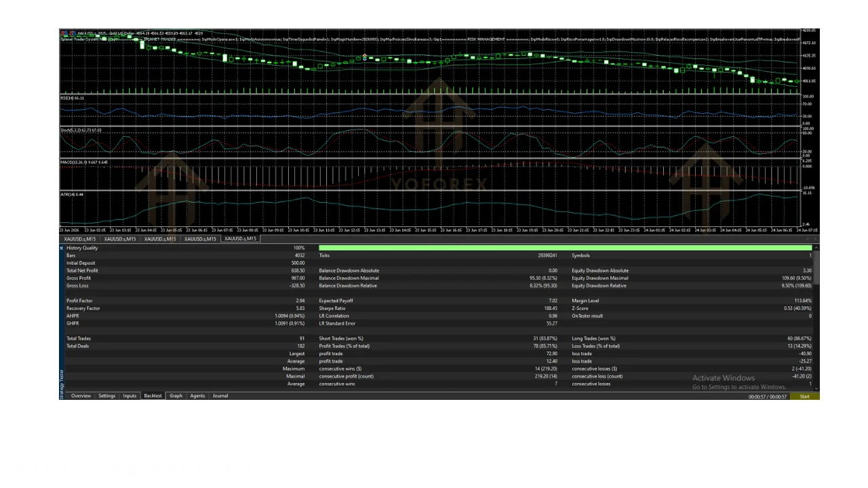Select consecutive wins value 14 (219.20)
This screenshot has height=488, width=868.
click(545, 369)
